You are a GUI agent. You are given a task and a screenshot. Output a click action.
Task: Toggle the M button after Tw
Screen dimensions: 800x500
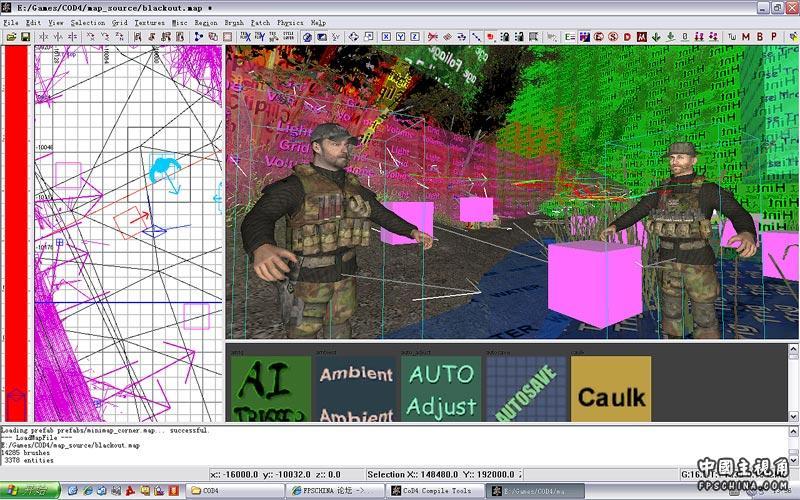[x=745, y=37]
